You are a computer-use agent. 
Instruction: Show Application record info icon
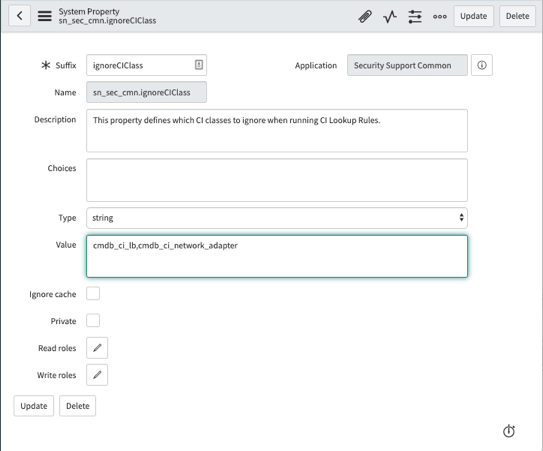click(x=482, y=65)
